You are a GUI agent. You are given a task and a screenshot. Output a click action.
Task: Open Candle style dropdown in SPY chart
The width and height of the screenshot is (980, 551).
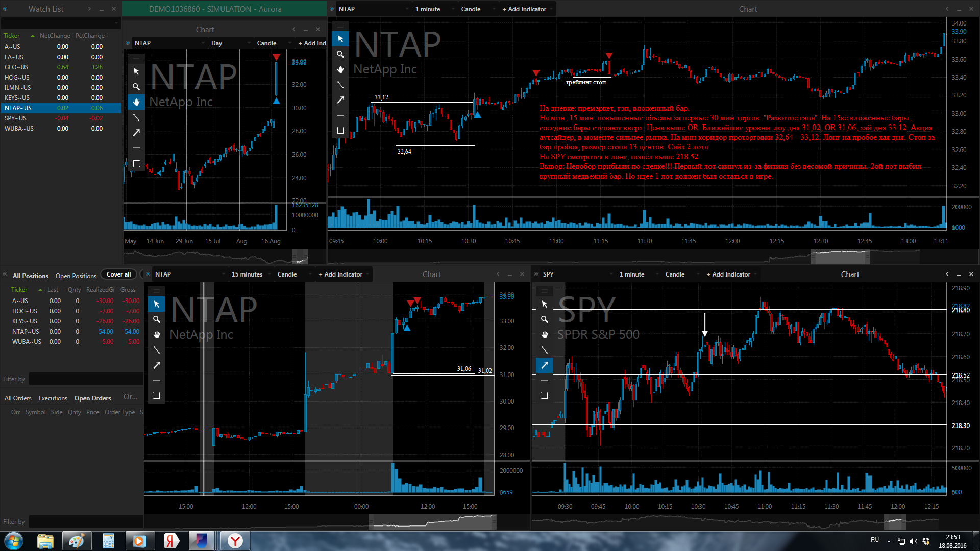click(x=682, y=274)
